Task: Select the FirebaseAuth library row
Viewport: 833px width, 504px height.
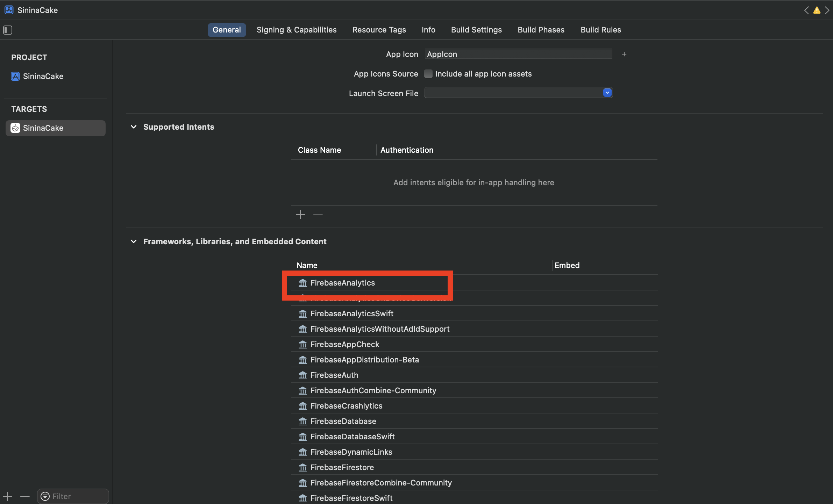Action: tap(334, 375)
